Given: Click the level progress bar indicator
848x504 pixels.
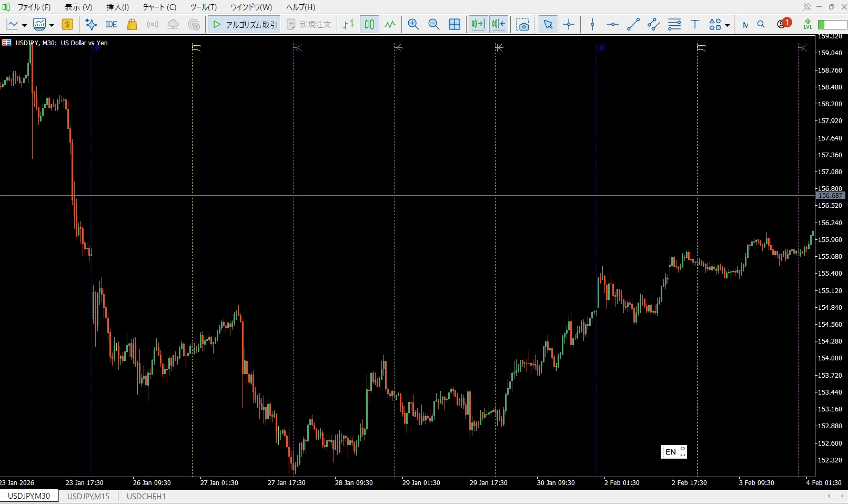Looking at the screenshot, I should pyautogui.click(x=832, y=25).
